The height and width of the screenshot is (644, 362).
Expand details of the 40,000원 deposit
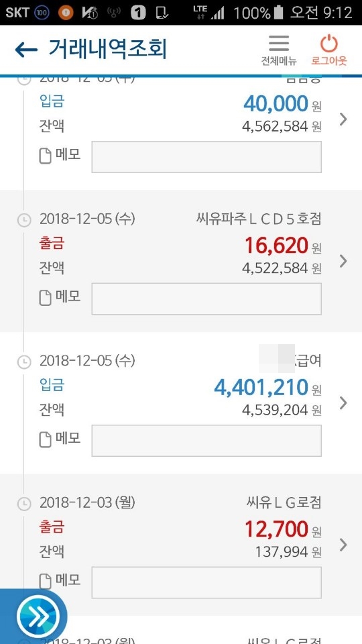[x=343, y=119]
